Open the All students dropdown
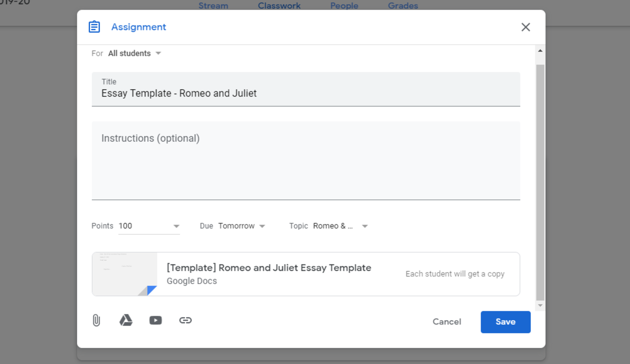 click(134, 53)
